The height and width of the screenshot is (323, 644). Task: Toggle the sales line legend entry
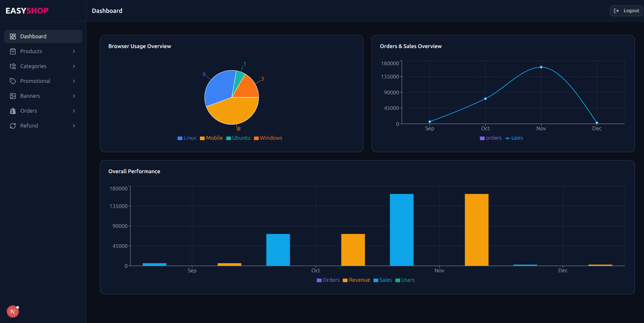pyautogui.click(x=514, y=138)
